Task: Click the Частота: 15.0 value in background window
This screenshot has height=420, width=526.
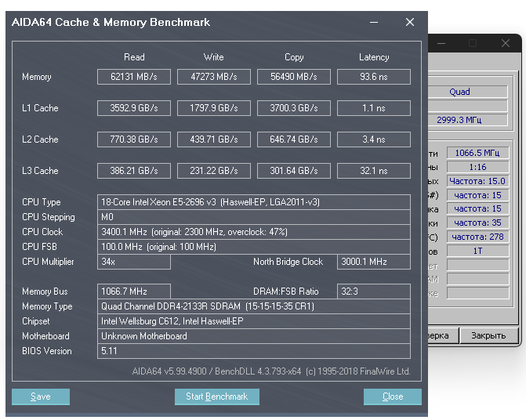Action: point(477,181)
